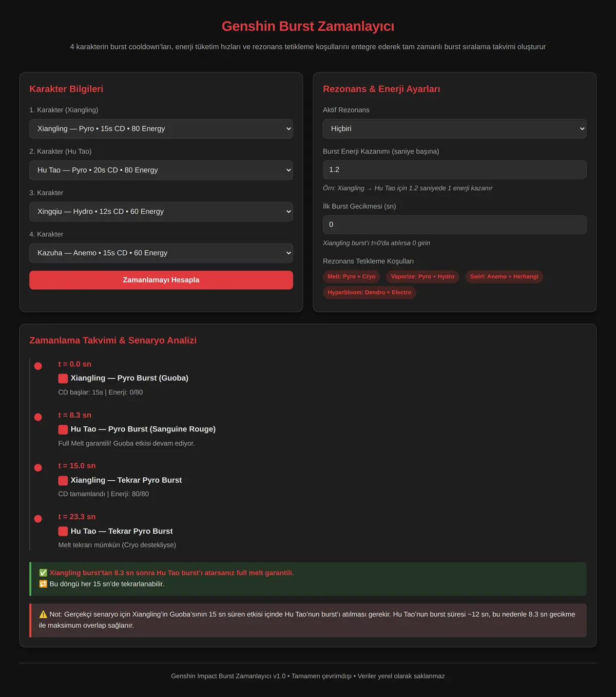Click the 'CD başlar: 15s | Enerji: 0/80' text
This screenshot has width=616, height=697.
[101, 392]
